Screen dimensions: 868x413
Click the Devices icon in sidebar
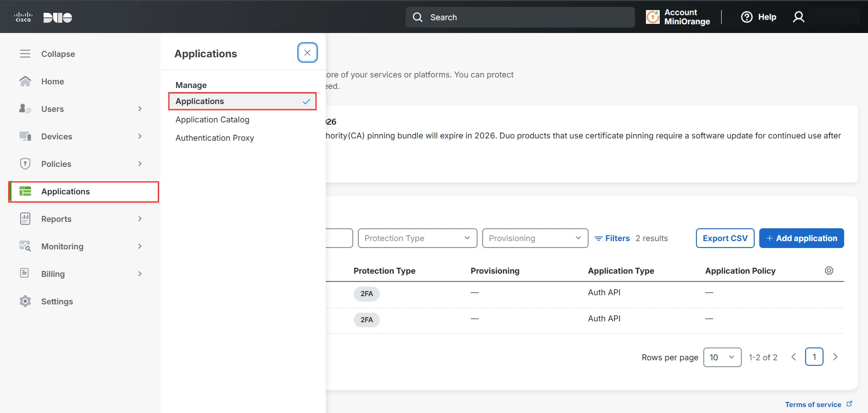click(x=25, y=136)
